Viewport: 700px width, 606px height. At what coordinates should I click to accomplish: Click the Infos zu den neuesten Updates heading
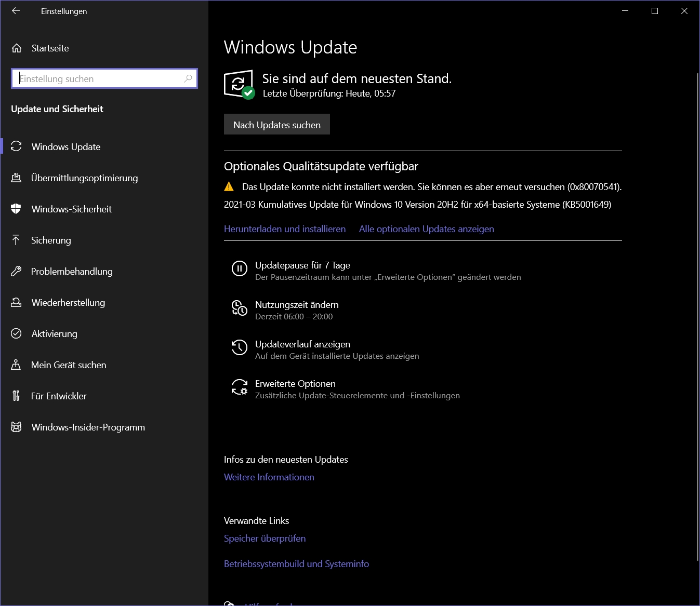(286, 460)
